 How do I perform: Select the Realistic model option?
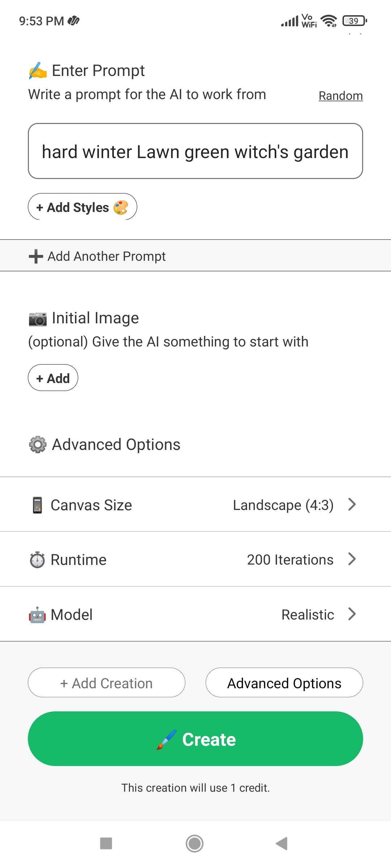[307, 614]
